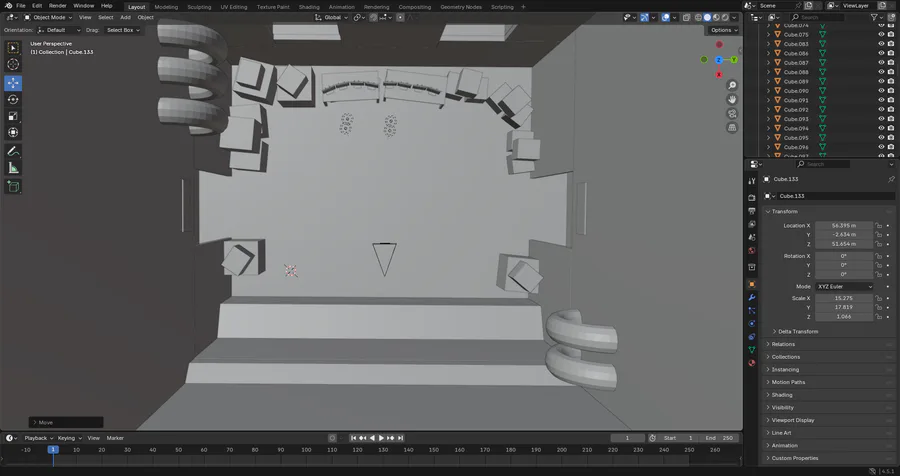Select the Select Box tool
900x476 pixels.
click(13, 48)
